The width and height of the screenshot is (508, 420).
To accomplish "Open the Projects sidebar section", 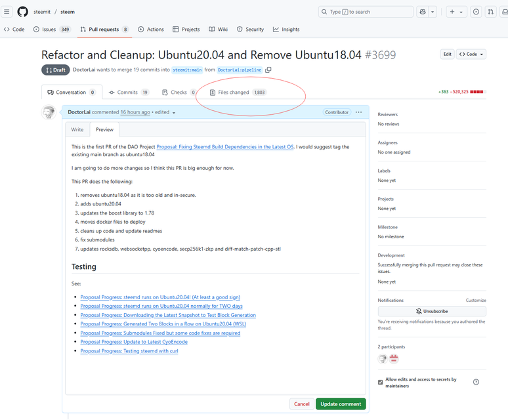I will [385, 199].
